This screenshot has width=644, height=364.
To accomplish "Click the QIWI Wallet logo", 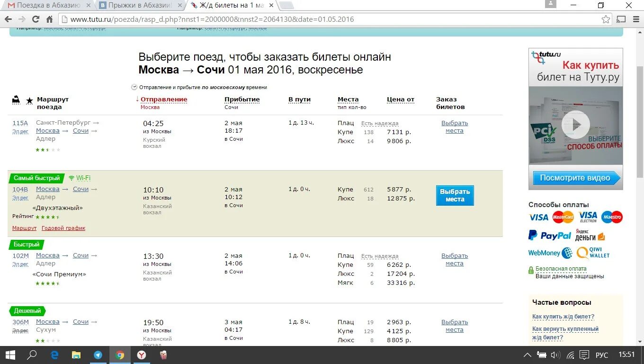I will [x=593, y=253].
